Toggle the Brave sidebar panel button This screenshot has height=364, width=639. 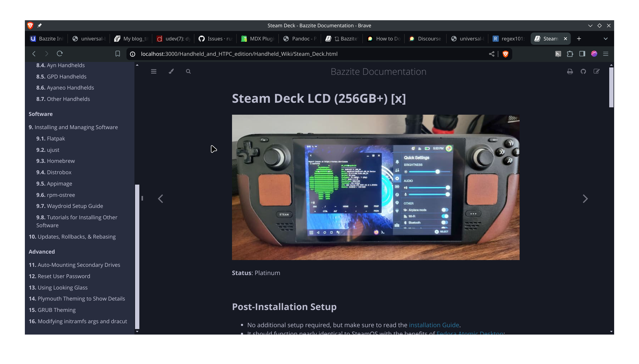[582, 54]
